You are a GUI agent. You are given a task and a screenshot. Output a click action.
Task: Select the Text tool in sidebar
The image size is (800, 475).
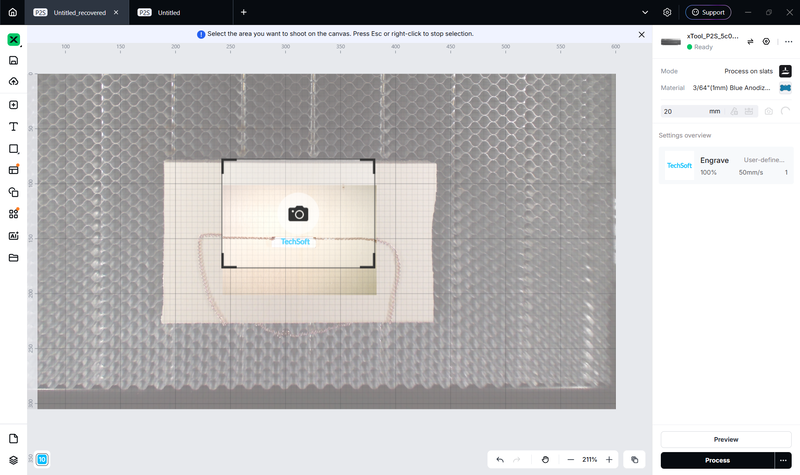(x=13, y=127)
